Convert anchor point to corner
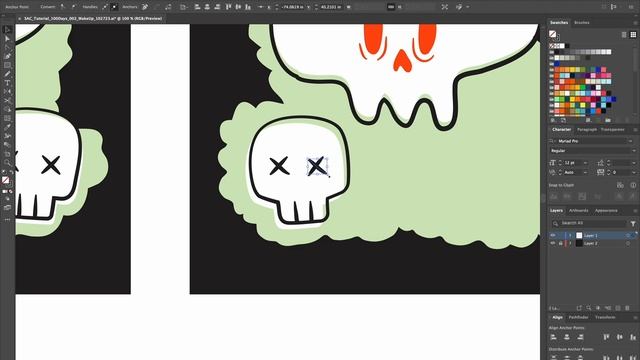640x360 pixels. (x=62, y=7)
